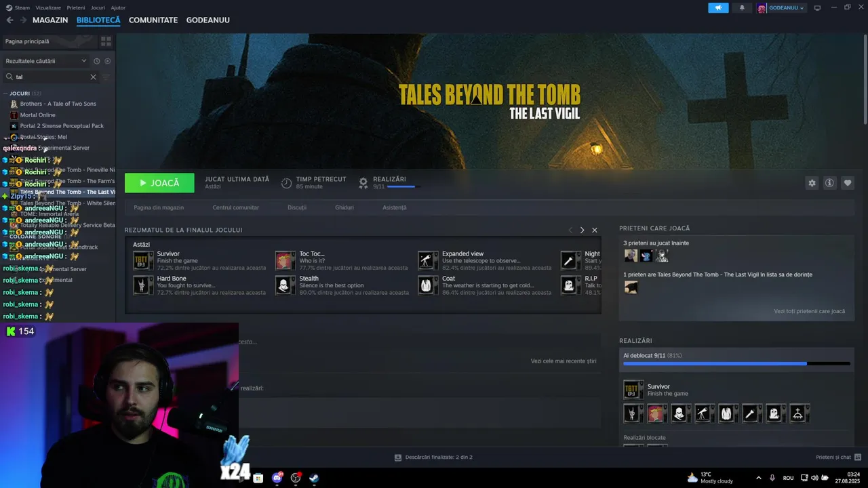The image size is (868, 488).
Task: Open the GODEANUU account dropdown
Action: 781,8
